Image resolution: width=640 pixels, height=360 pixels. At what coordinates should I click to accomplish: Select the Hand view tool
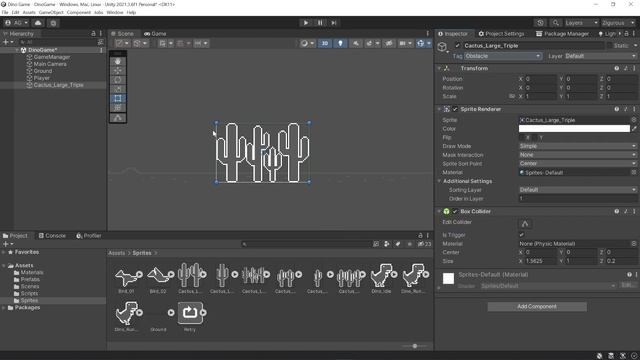coord(118,61)
